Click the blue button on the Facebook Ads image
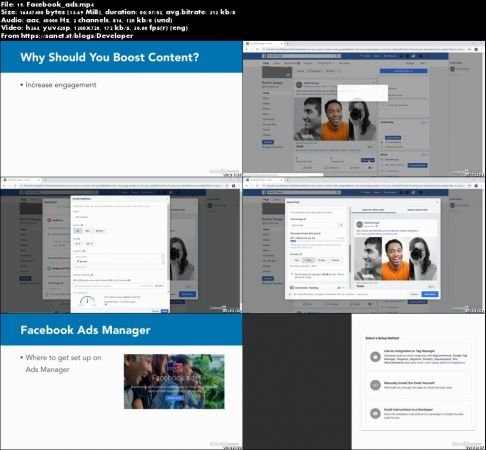The image size is (486, 450). [174, 398]
